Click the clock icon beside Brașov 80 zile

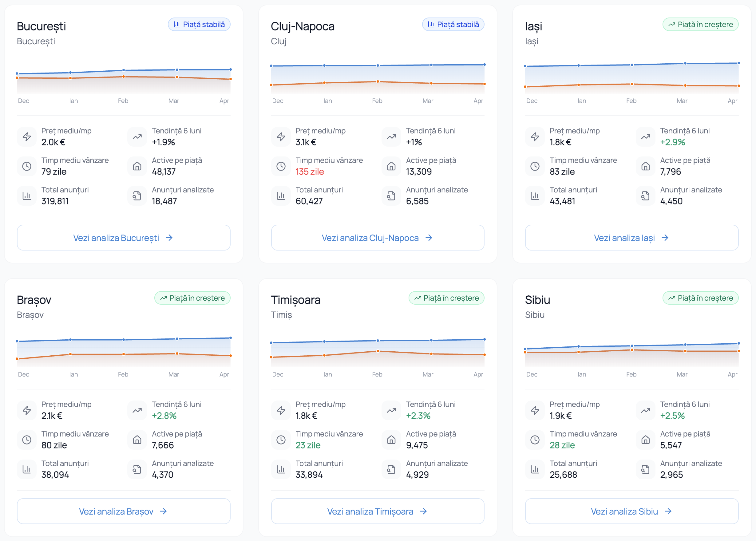pyautogui.click(x=27, y=440)
